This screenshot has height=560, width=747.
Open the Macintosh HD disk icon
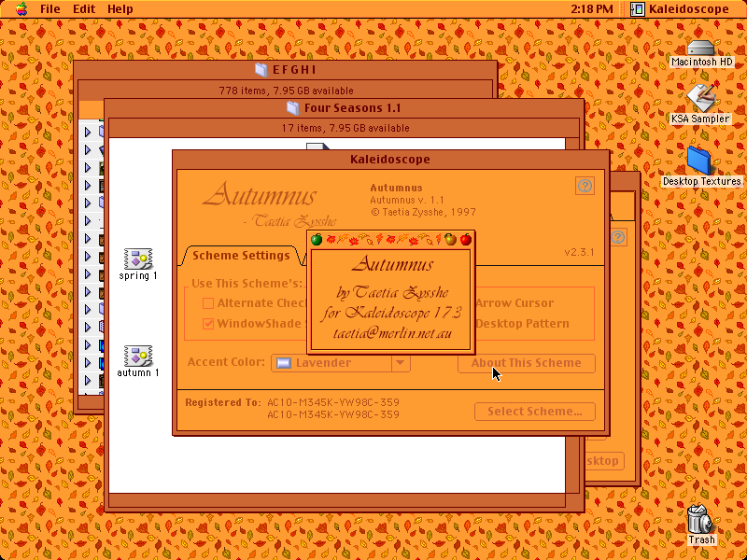701,49
